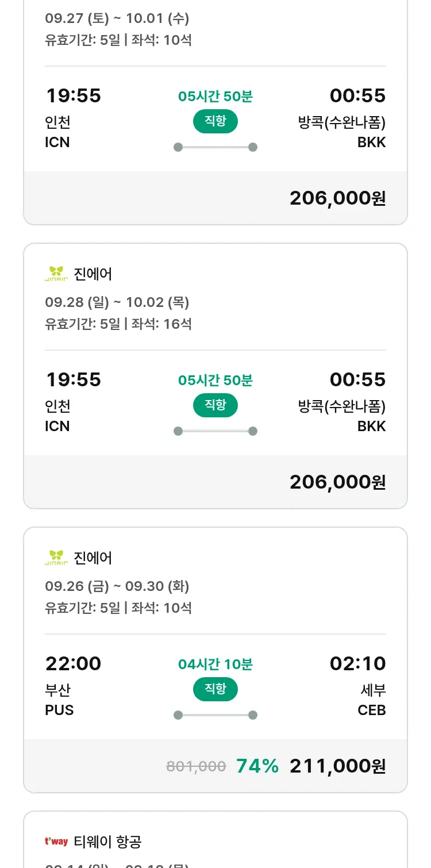Tap the 04시간 10분 flight duration

pyautogui.click(x=215, y=665)
